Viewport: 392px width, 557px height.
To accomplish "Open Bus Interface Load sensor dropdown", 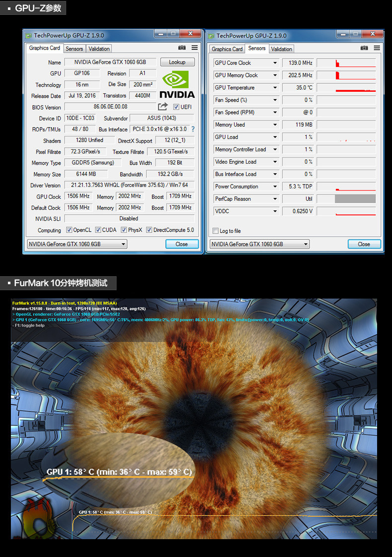I will pyautogui.click(x=275, y=174).
